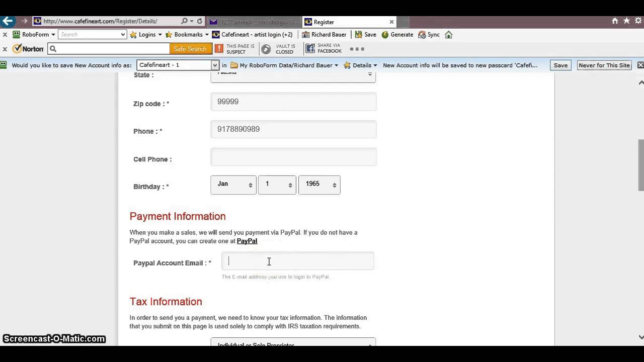The height and width of the screenshot is (362, 644).
Task: Click the Generate password icon
Action: tap(397, 35)
